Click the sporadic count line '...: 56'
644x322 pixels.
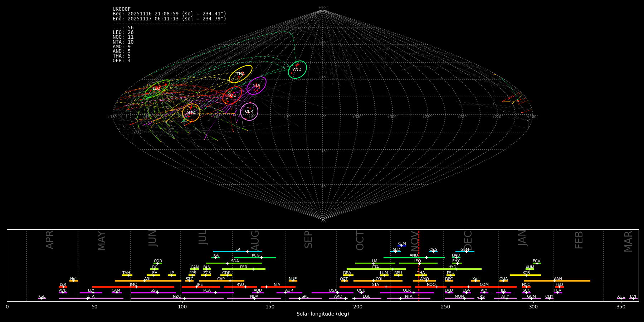[123, 28]
